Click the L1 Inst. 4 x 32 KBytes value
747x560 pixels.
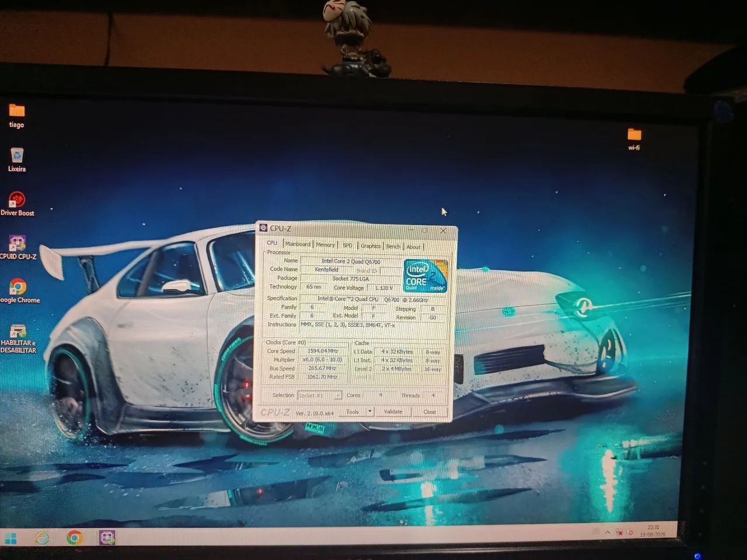point(397,360)
